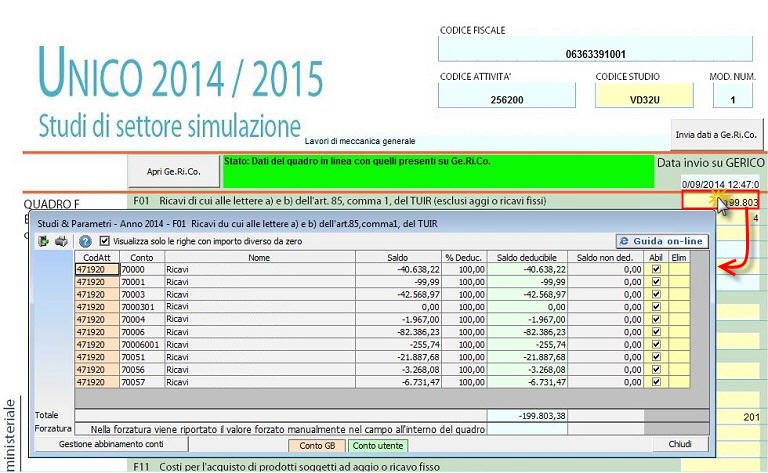Select the CodAtt cell of row 70000
The height and width of the screenshot is (473, 768).
click(96, 269)
